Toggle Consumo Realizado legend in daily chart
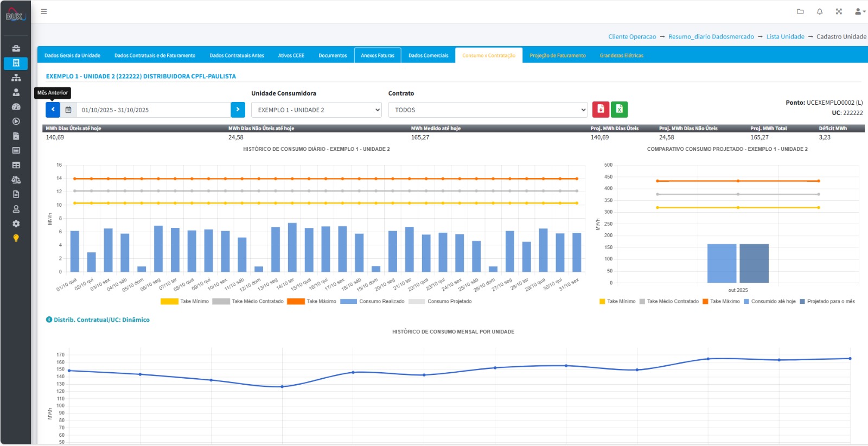This screenshot has height=446, width=868. (x=372, y=302)
